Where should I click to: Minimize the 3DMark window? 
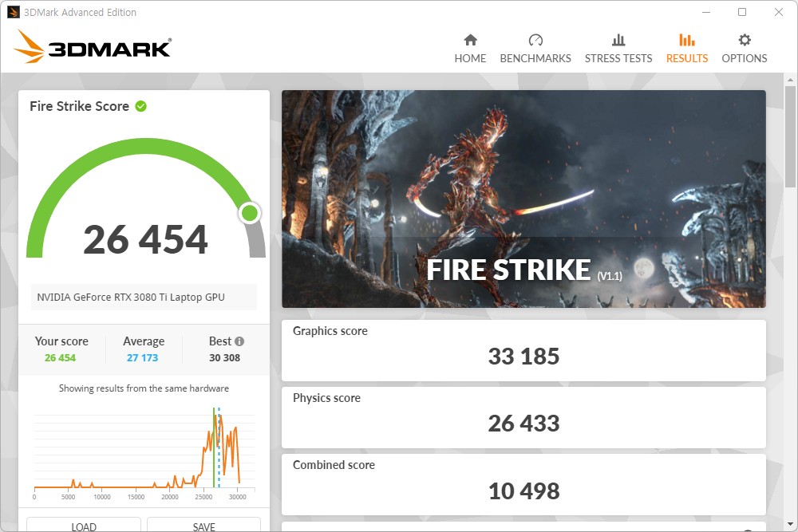[x=706, y=12]
